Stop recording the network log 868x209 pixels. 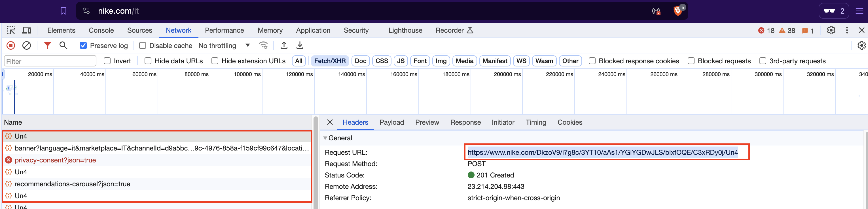[11, 45]
